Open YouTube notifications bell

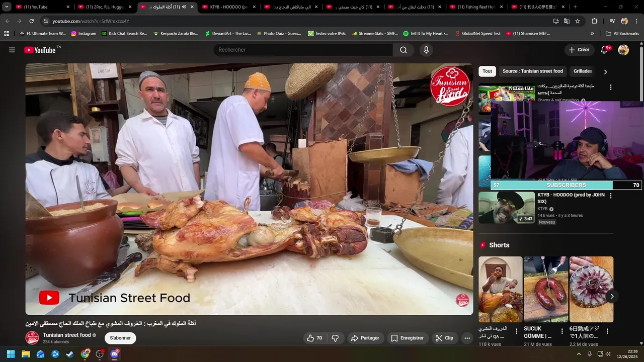tap(605, 50)
